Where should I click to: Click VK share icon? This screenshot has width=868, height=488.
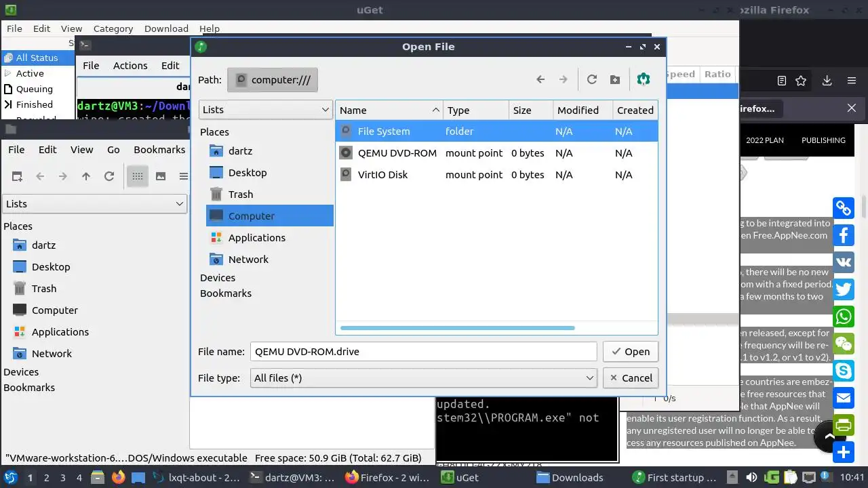click(844, 262)
